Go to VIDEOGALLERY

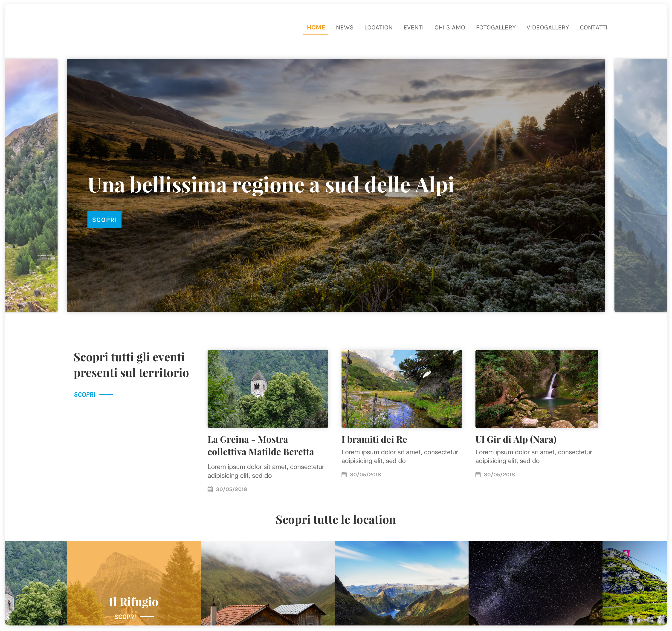click(547, 27)
